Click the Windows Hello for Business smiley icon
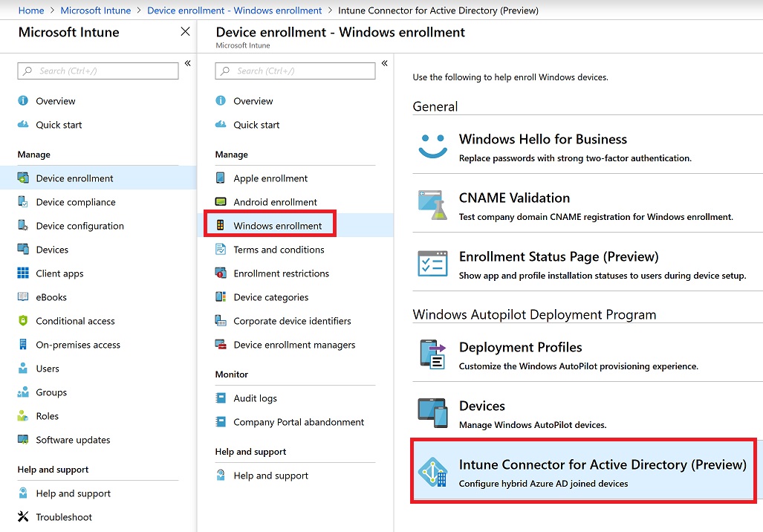The width and height of the screenshot is (763, 532). point(432,146)
